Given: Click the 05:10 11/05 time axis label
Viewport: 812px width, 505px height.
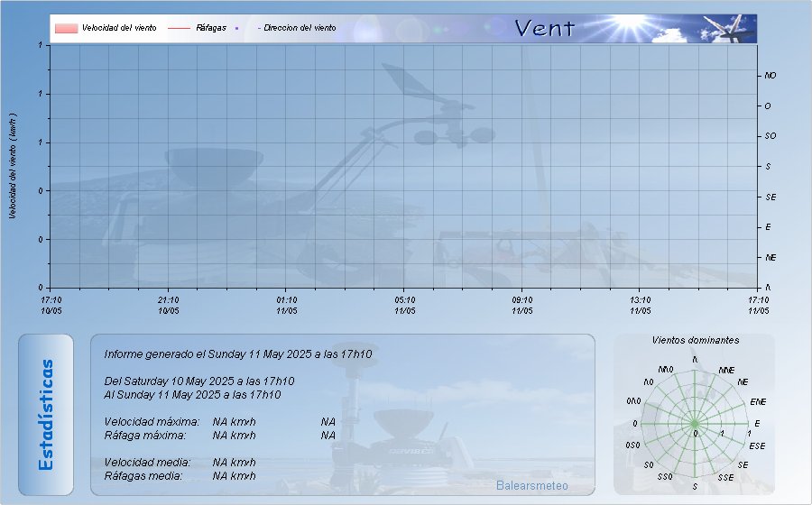Looking at the screenshot, I should [404, 306].
